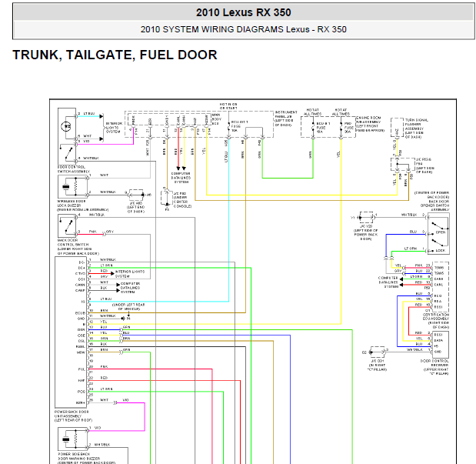Select the "BACK DOOR CONTROL SWITCH" label
476x464 pixels.
78,247
